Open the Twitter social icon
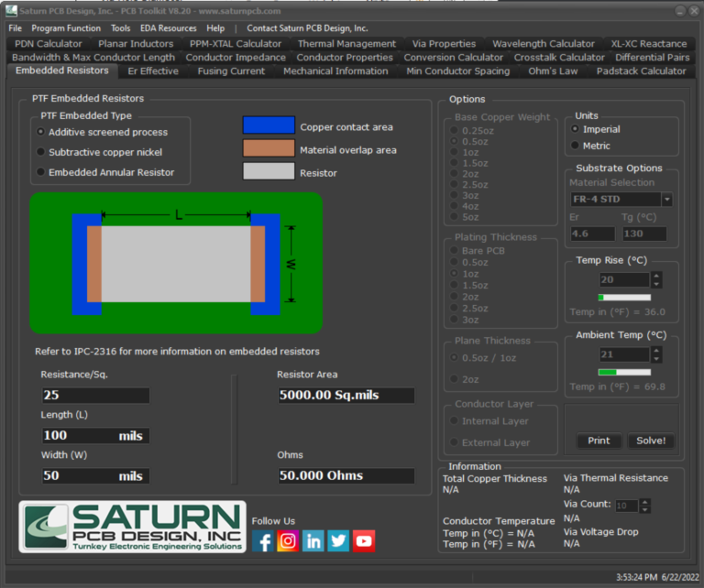The image size is (704, 588). coord(338,540)
